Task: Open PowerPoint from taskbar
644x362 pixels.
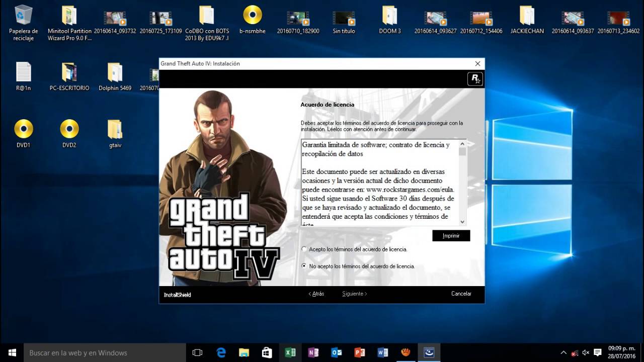Action: coord(360,352)
